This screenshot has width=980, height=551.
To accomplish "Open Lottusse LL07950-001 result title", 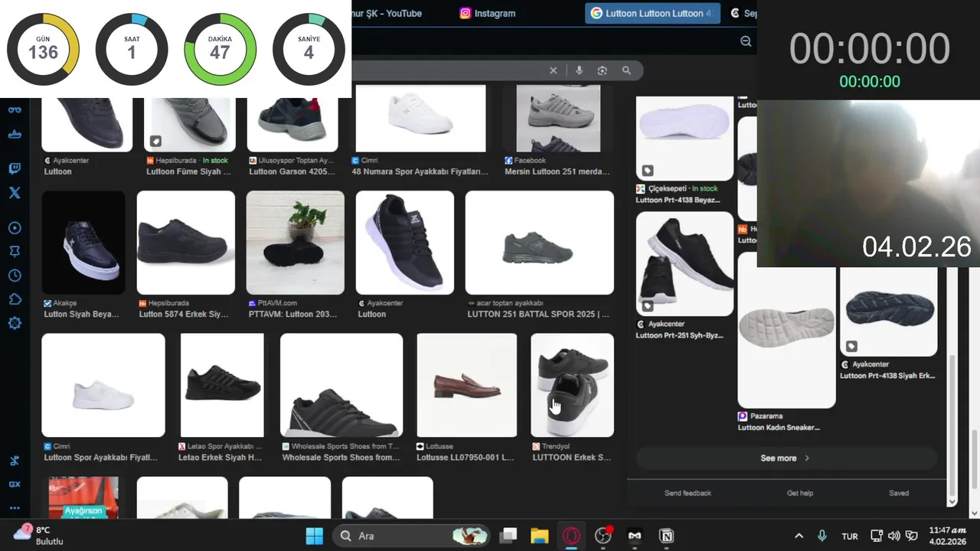I will coord(465,458).
